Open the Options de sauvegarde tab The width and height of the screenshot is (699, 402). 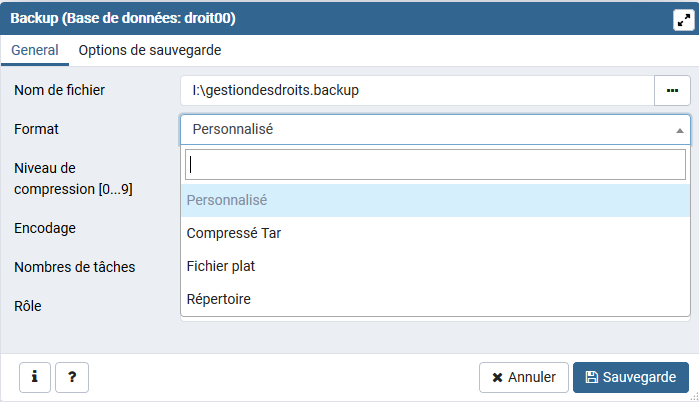(150, 50)
